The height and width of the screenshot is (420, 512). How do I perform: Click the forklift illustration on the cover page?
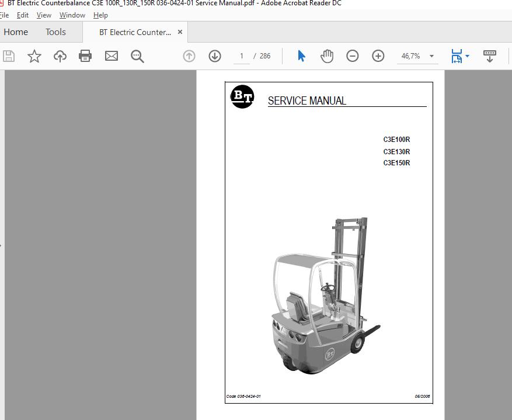pos(325,296)
